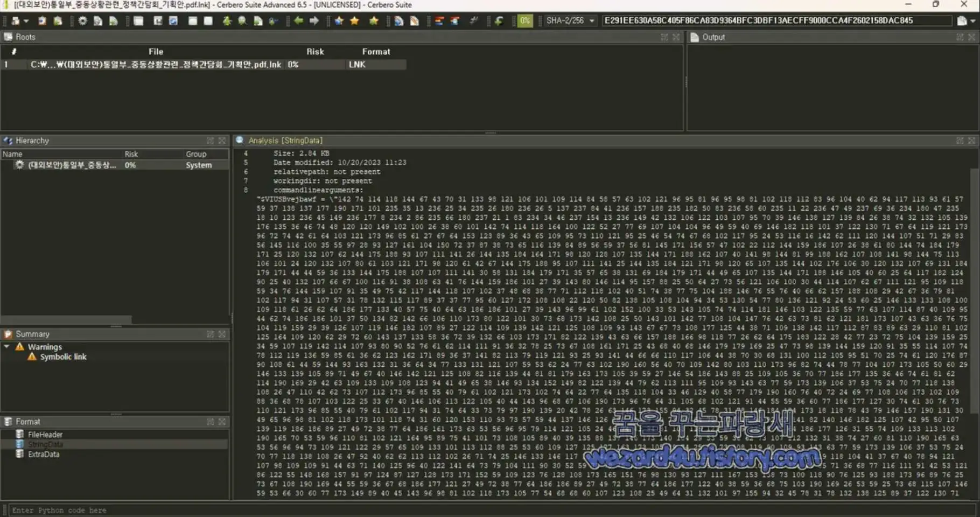The width and height of the screenshot is (980, 517).
Task: Close the Roots panel
Action: pyautogui.click(x=676, y=37)
